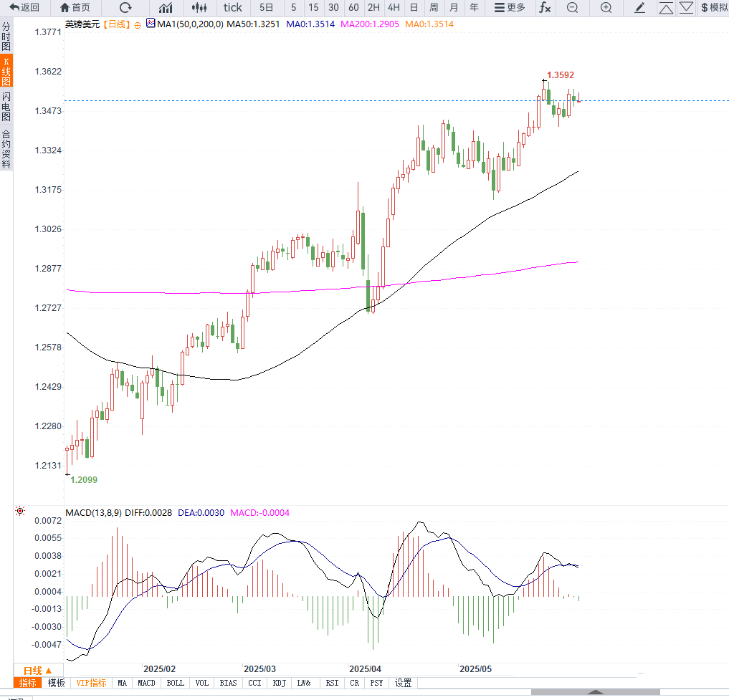Apply the LW& indicator

click(x=304, y=683)
